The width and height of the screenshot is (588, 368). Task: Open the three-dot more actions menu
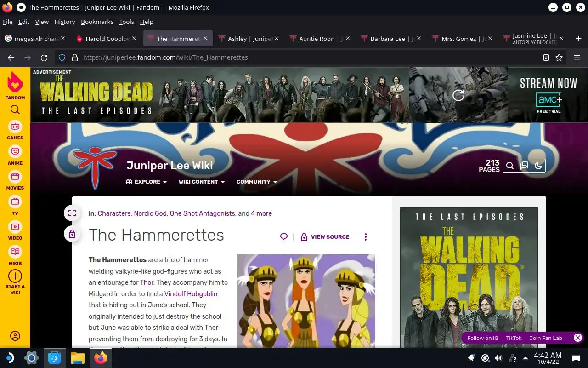click(x=366, y=237)
